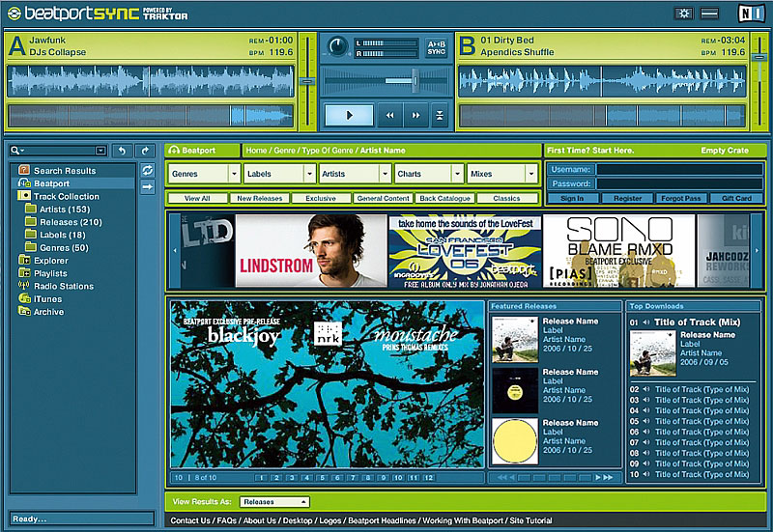
Task: Click the fast-forward button in the transport
Action: click(415, 115)
